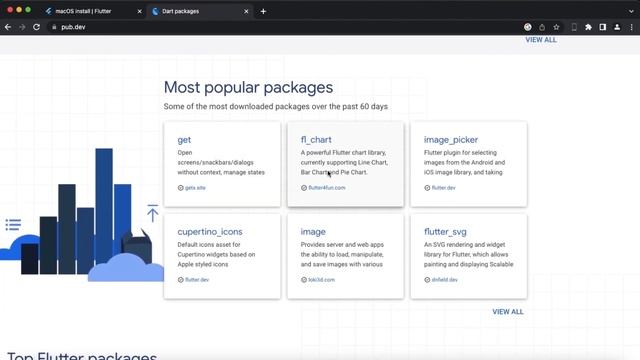Open the get package link
The image size is (640, 360).
[184, 140]
